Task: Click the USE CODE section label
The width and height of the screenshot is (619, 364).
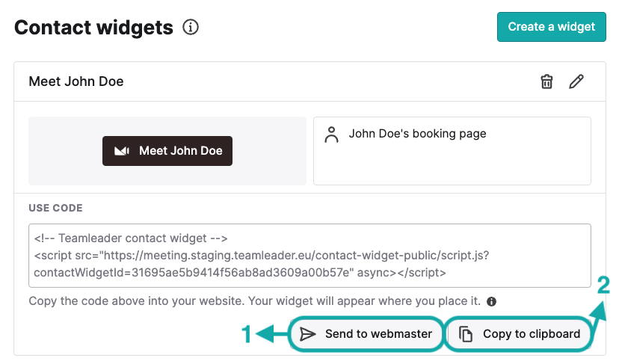Action: coord(55,208)
